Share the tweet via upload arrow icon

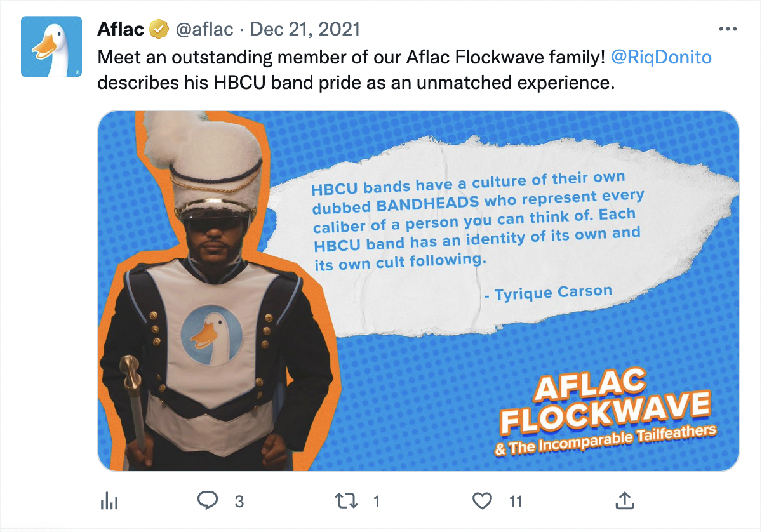point(625,501)
